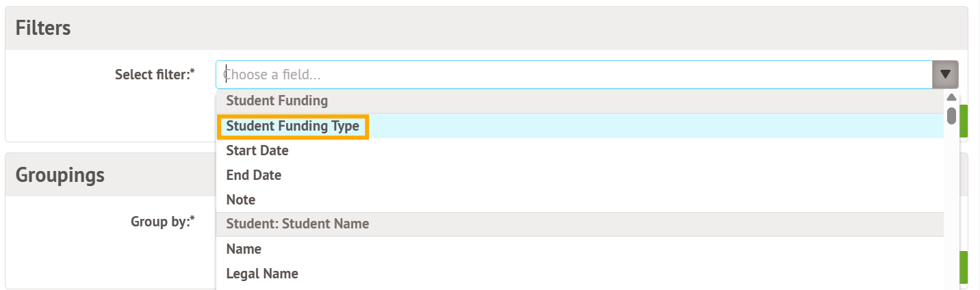The width and height of the screenshot is (980, 290).
Task: Click the 'Student: Student Name' group header
Action: click(x=298, y=224)
